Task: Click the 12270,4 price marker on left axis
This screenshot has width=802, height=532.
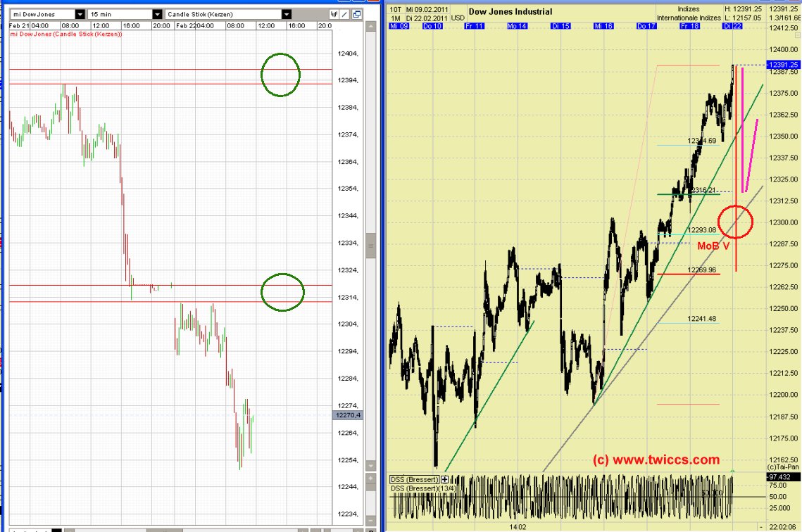Action: 349,415
